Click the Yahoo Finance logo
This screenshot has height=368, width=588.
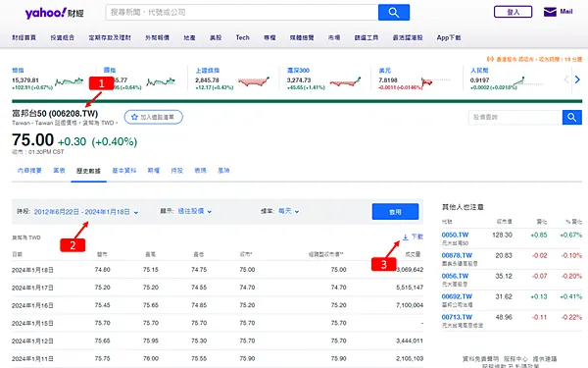[x=54, y=13]
